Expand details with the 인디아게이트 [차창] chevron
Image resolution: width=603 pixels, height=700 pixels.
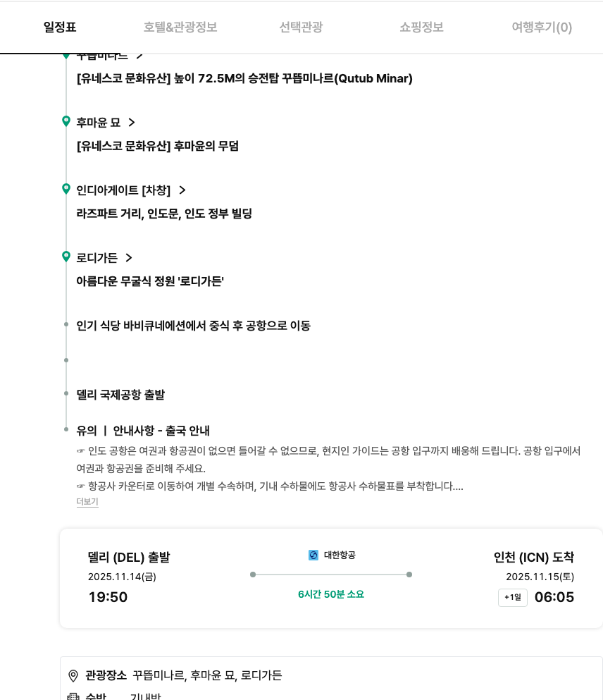click(182, 190)
